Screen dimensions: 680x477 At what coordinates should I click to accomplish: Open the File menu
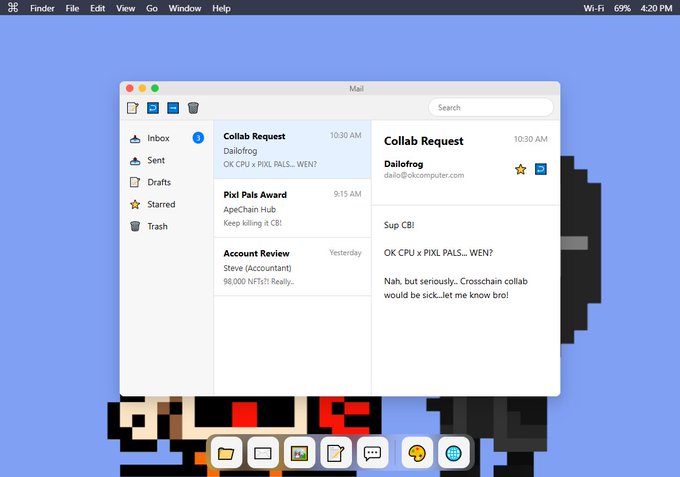tap(72, 8)
